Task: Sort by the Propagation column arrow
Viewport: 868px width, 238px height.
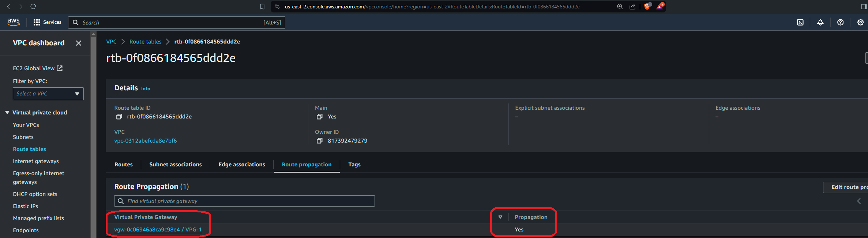Action: 500,217
